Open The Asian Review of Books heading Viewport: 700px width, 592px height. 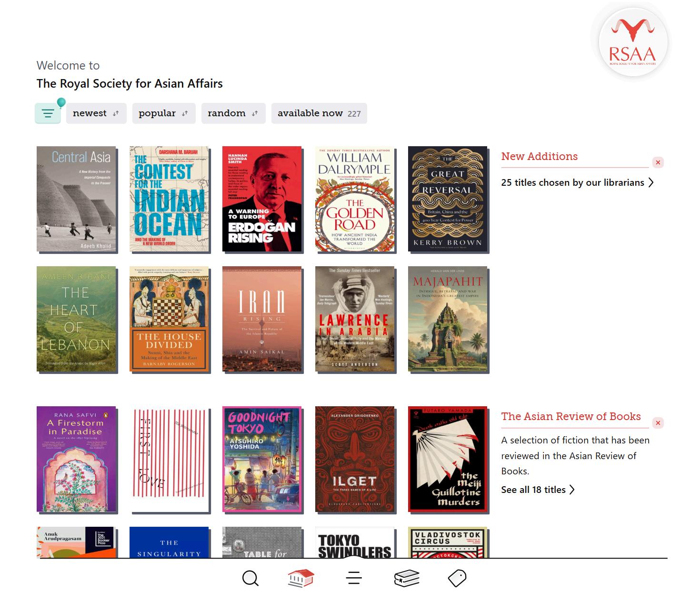click(x=571, y=416)
